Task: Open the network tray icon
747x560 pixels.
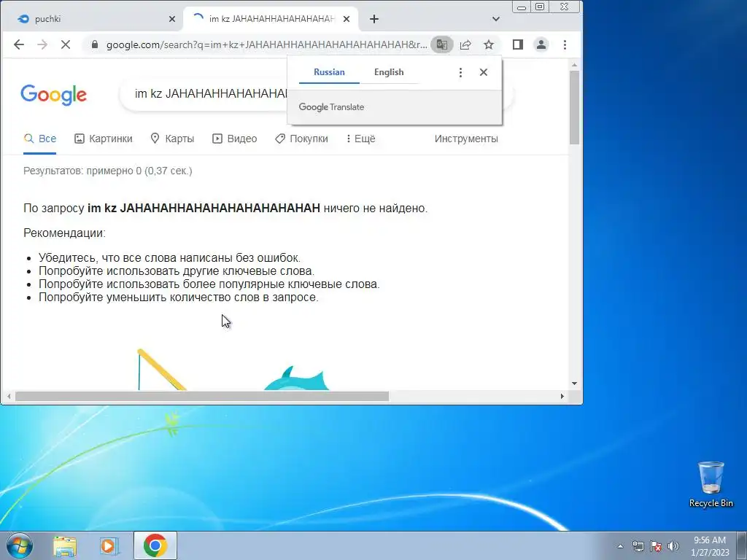Action: point(638,546)
